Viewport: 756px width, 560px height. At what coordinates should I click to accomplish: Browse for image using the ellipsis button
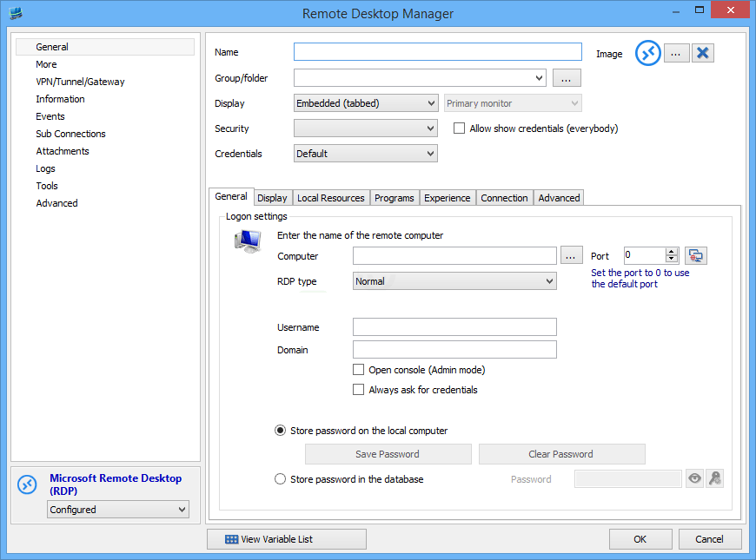click(x=677, y=53)
